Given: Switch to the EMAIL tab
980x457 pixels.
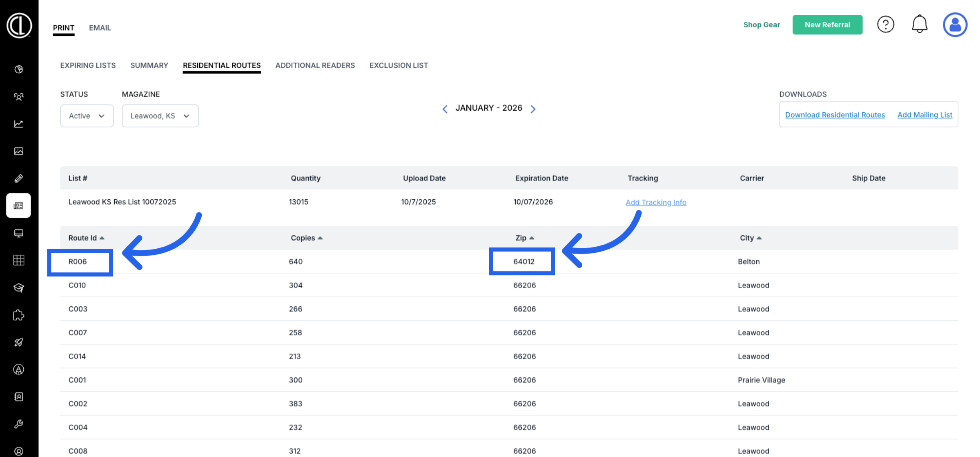Looking at the screenshot, I should click(x=100, y=28).
